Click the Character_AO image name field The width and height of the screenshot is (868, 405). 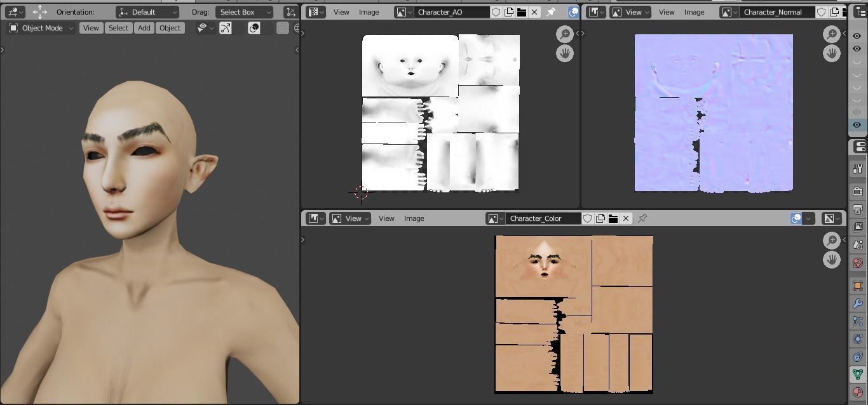[x=452, y=12]
